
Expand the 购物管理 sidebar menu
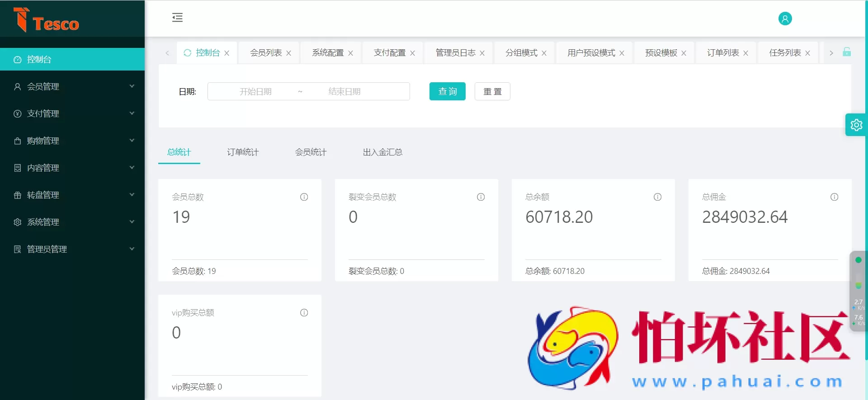click(x=72, y=141)
